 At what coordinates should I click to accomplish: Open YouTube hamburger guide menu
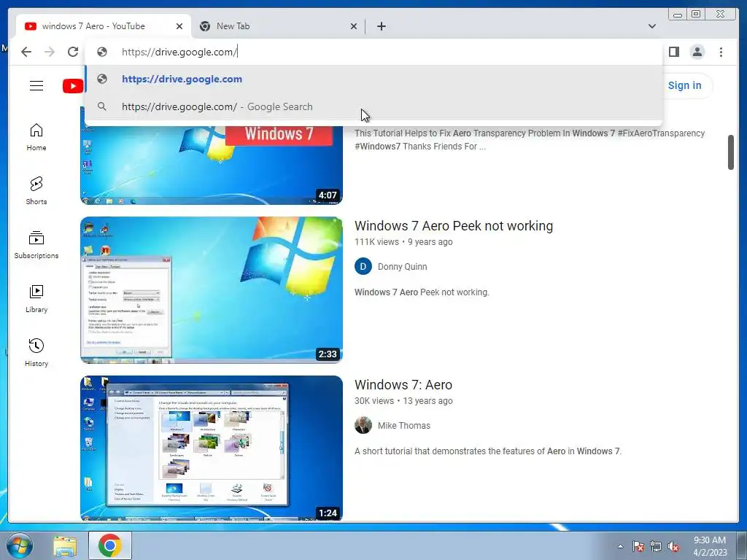coord(36,86)
